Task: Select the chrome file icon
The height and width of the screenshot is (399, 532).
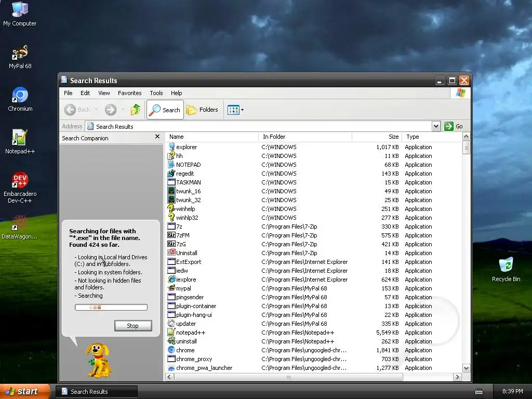Action: tap(171, 350)
